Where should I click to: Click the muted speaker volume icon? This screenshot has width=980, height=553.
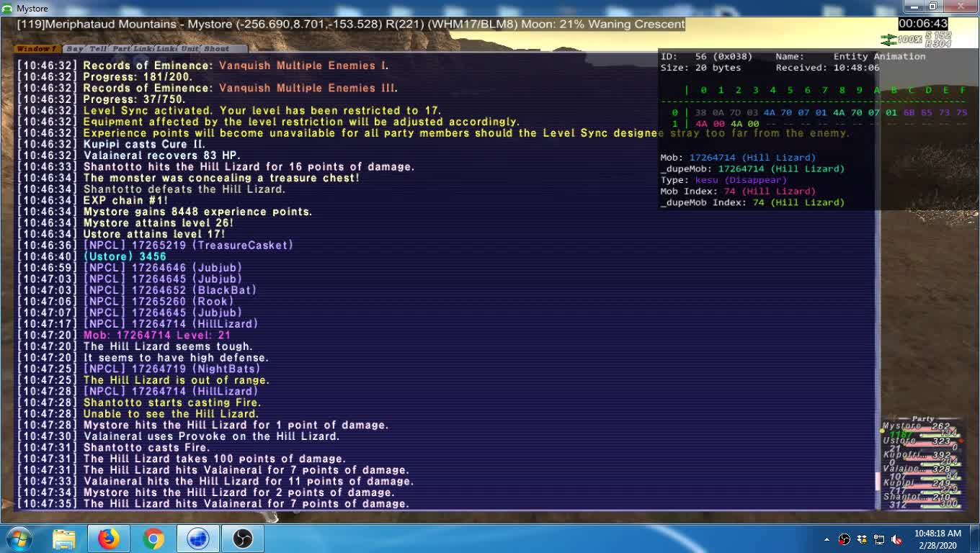(896, 539)
